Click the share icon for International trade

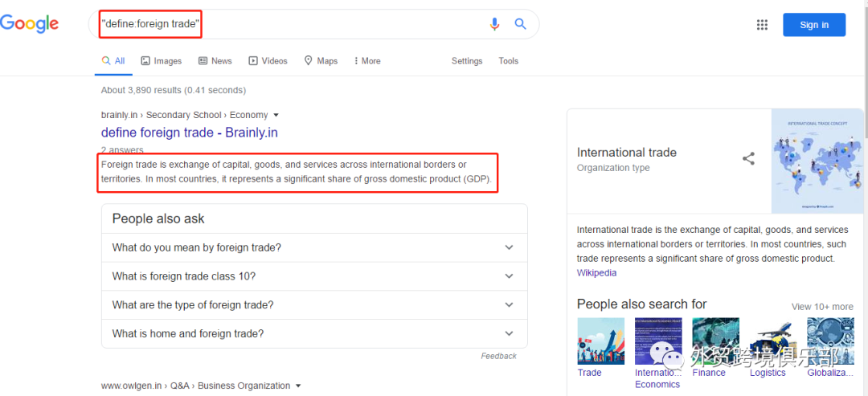pos(748,159)
